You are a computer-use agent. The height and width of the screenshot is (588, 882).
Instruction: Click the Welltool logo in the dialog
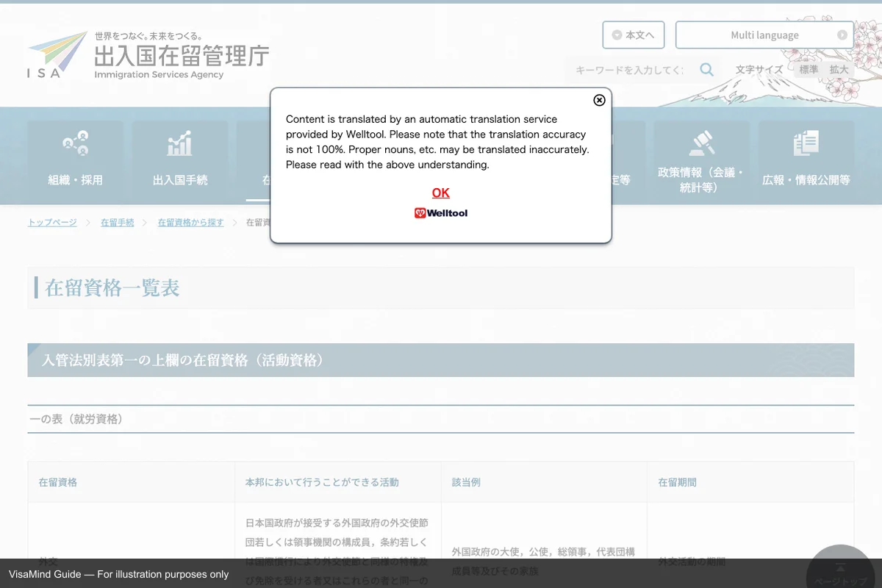pos(440,212)
